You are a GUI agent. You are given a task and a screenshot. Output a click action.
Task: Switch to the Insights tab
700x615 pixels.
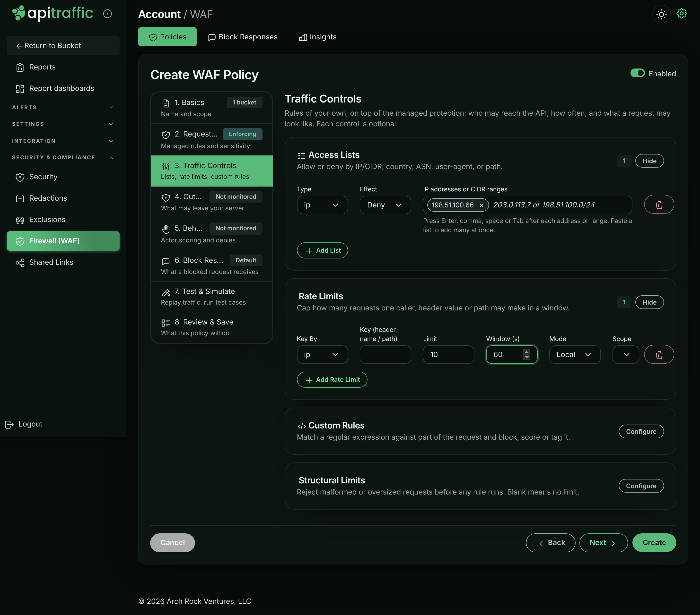[x=317, y=37]
